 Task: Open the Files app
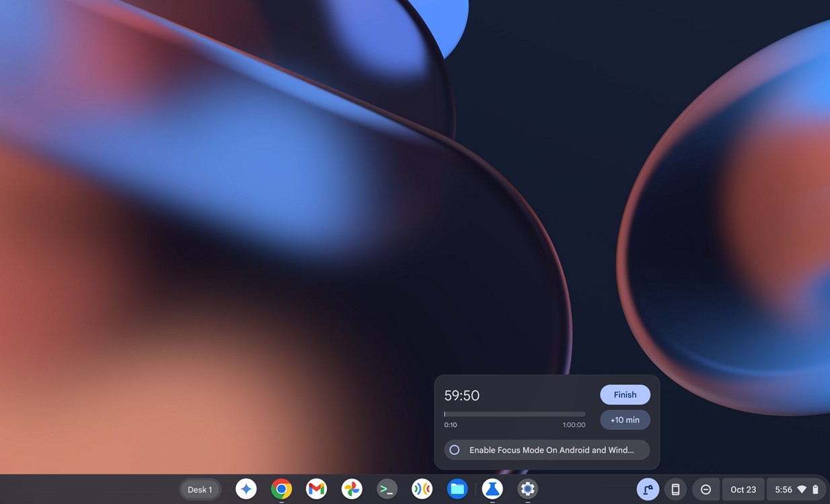click(457, 489)
